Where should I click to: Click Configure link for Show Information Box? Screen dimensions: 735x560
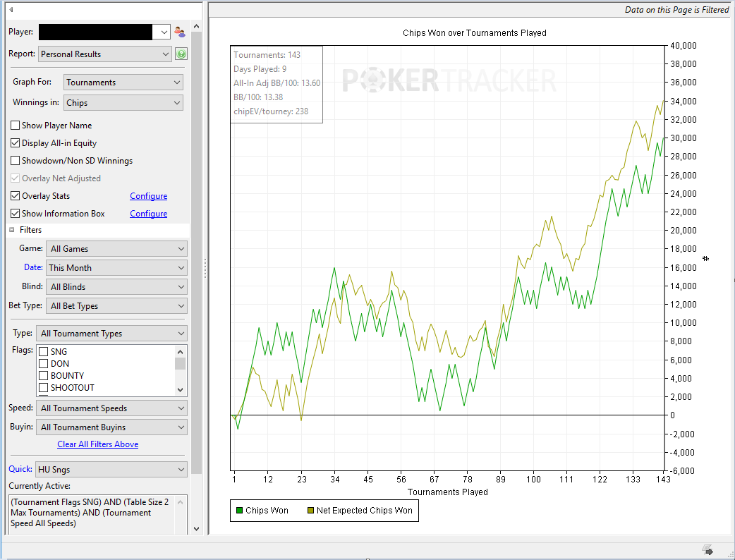(149, 214)
